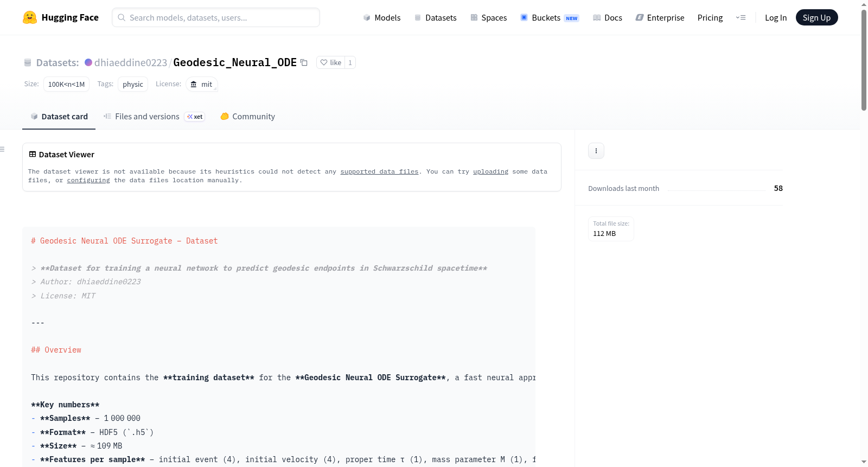Click the search magnifier icon
Screen dimensions: 868x467
pos(122,17)
